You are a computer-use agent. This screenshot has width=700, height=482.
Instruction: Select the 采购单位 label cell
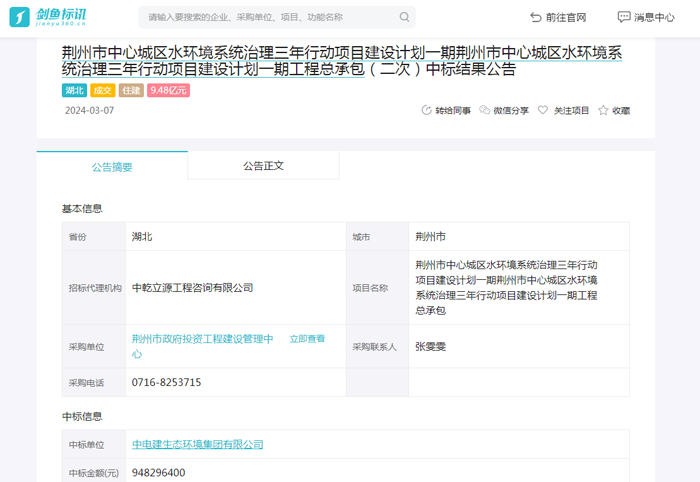pos(94,346)
